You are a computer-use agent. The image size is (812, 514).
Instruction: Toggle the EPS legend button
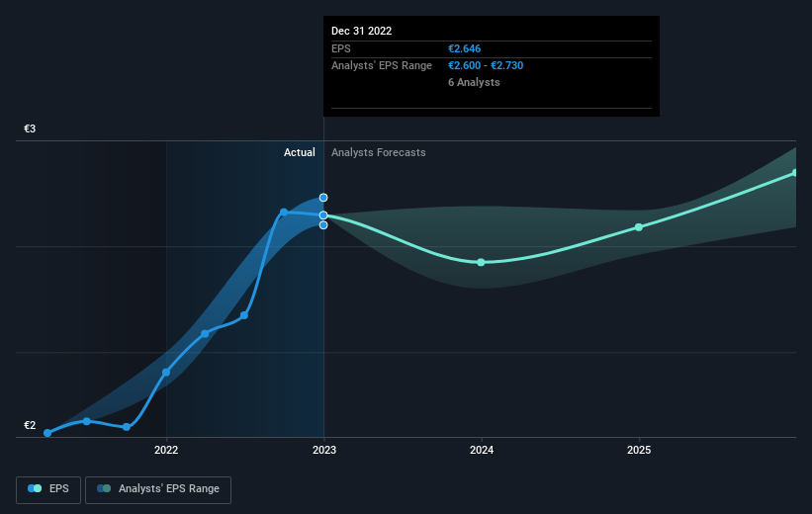point(48,489)
